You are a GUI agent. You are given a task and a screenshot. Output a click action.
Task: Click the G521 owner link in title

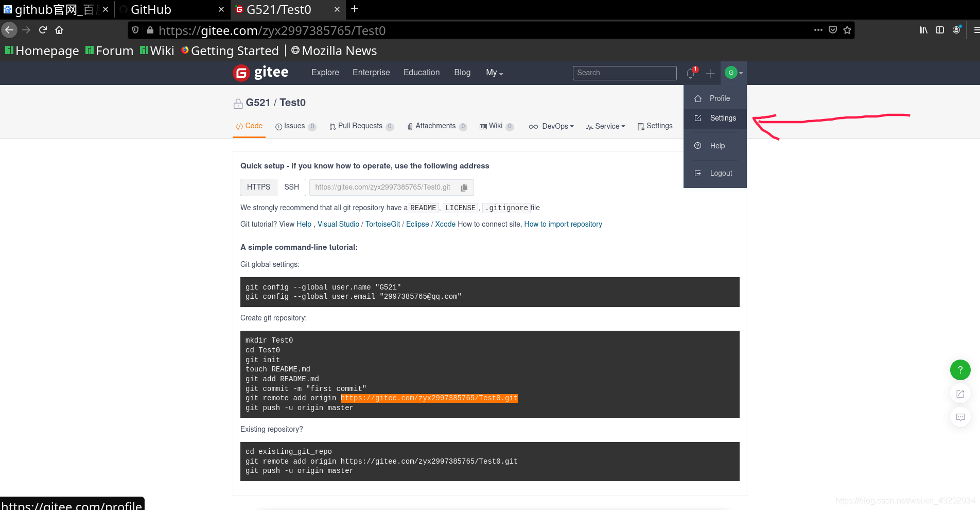point(258,103)
